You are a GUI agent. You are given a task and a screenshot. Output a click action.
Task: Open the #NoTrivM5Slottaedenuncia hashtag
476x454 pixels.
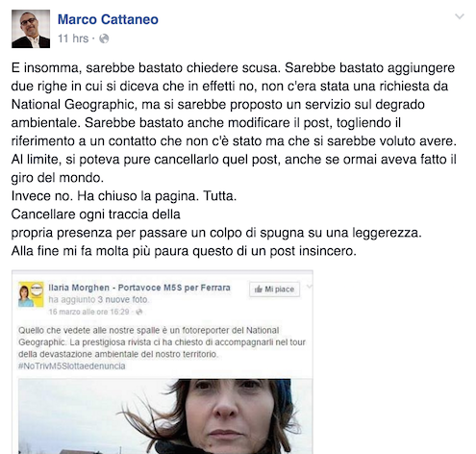(72, 366)
